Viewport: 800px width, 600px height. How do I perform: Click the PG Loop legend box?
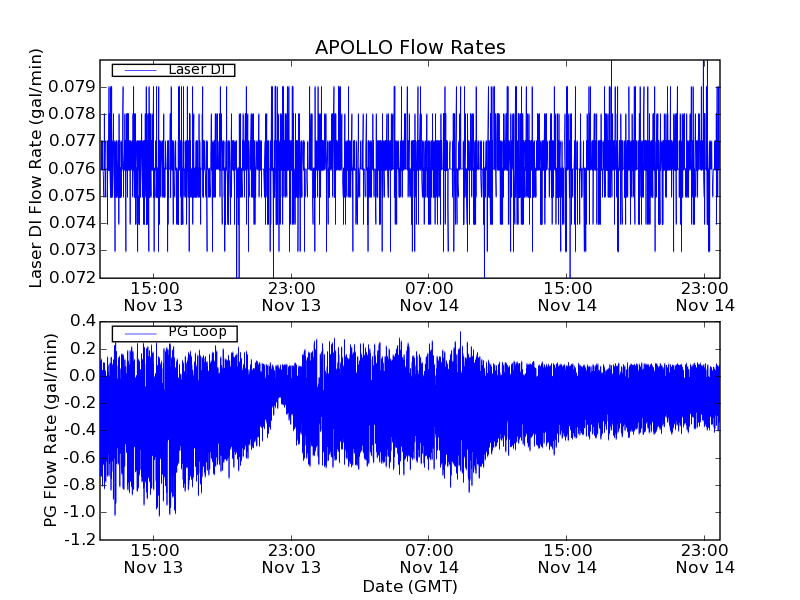174,333
